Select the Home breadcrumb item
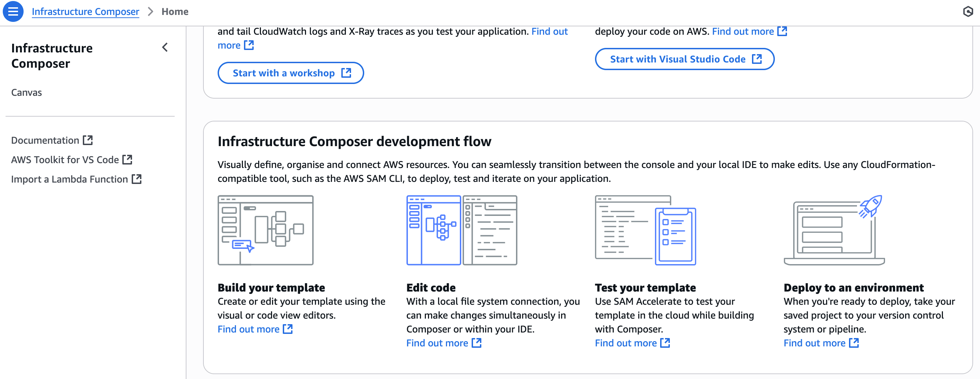The image size is (980, 379). [175, 11]
